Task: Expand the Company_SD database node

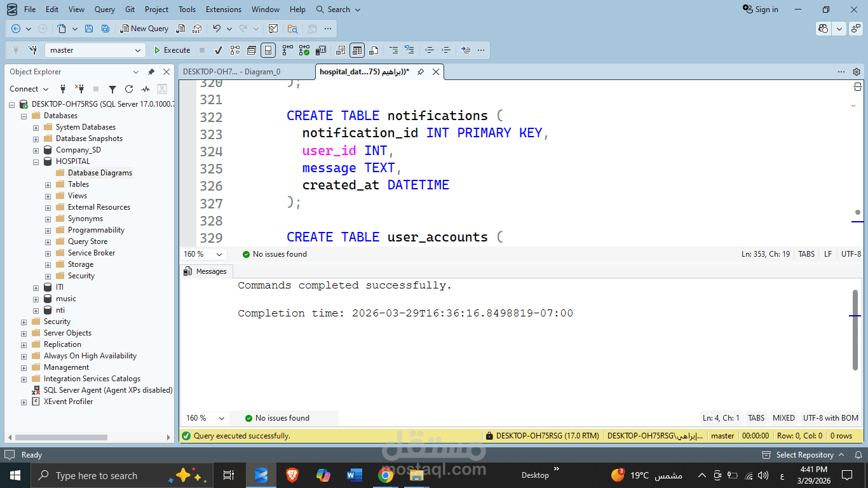Action: 36,150
